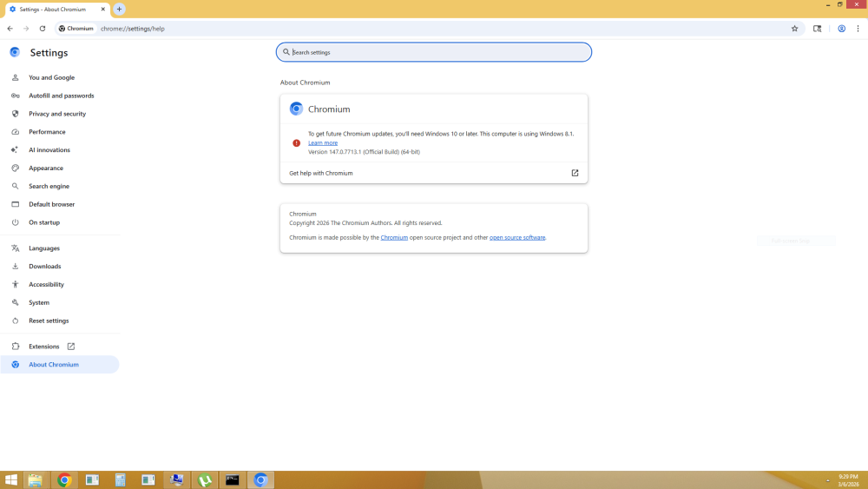Open Languages settings
868x489 pixels.
pyautogui.click(x=44, y=248)
